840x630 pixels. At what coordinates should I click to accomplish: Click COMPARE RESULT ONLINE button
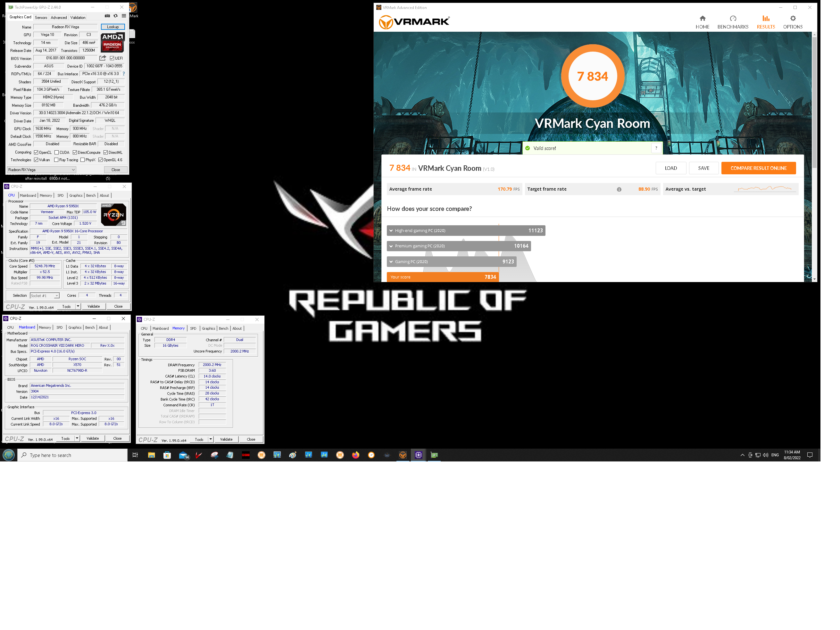click(x=758, y=168)
